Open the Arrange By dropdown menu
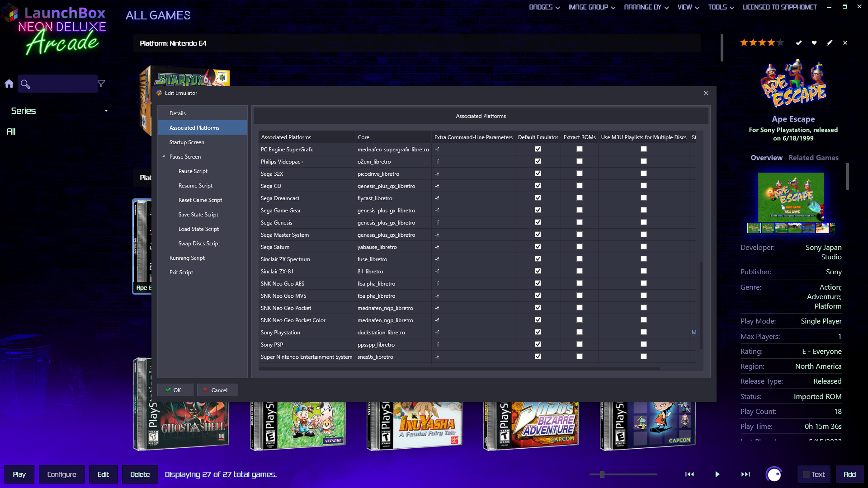 click(646, 7)
